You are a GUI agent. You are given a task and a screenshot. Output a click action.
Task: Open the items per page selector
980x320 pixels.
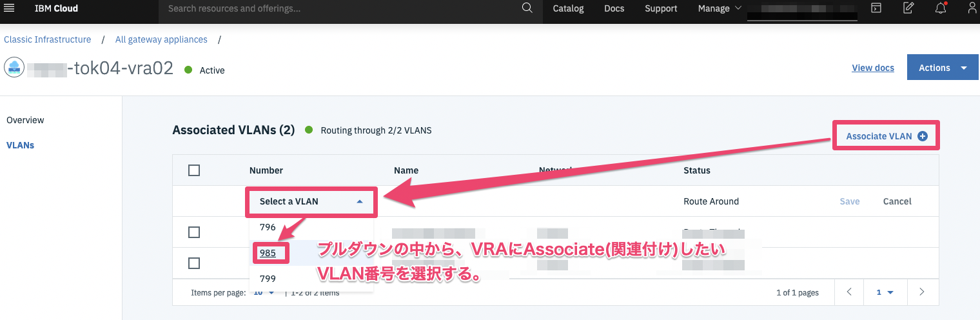tap(264, 292)
